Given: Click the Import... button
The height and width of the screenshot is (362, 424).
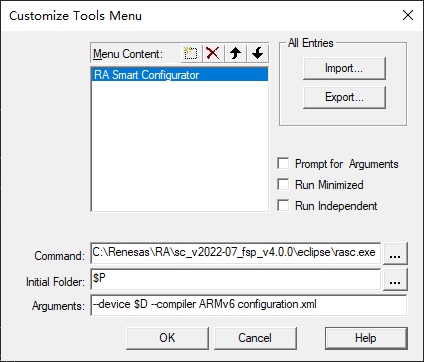Looking at the screenshot, I should coord(344,68).
